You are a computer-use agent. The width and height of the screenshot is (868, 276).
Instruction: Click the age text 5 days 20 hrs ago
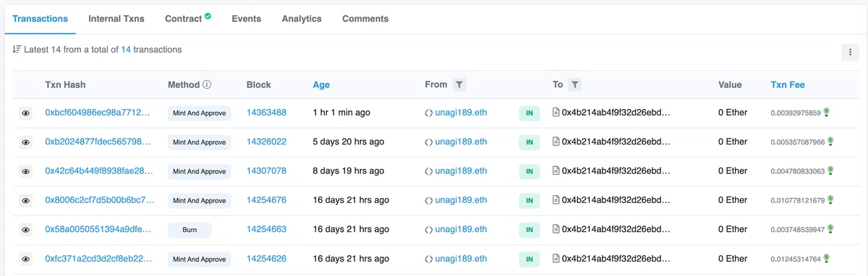pos(349,142)
